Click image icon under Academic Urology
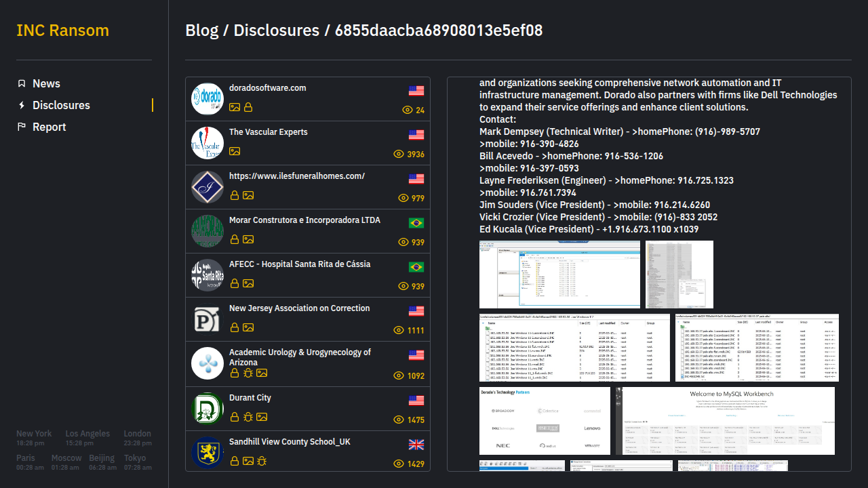Screen dimensions: 868x488 (262, 373)
